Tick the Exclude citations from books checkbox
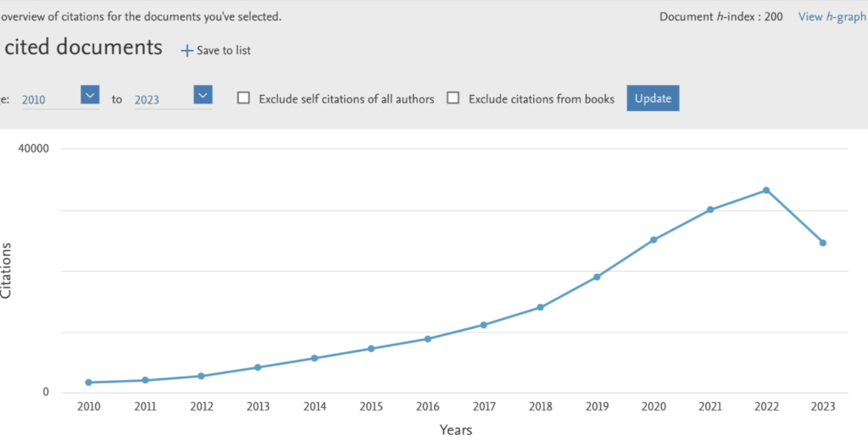 point(453,98)
